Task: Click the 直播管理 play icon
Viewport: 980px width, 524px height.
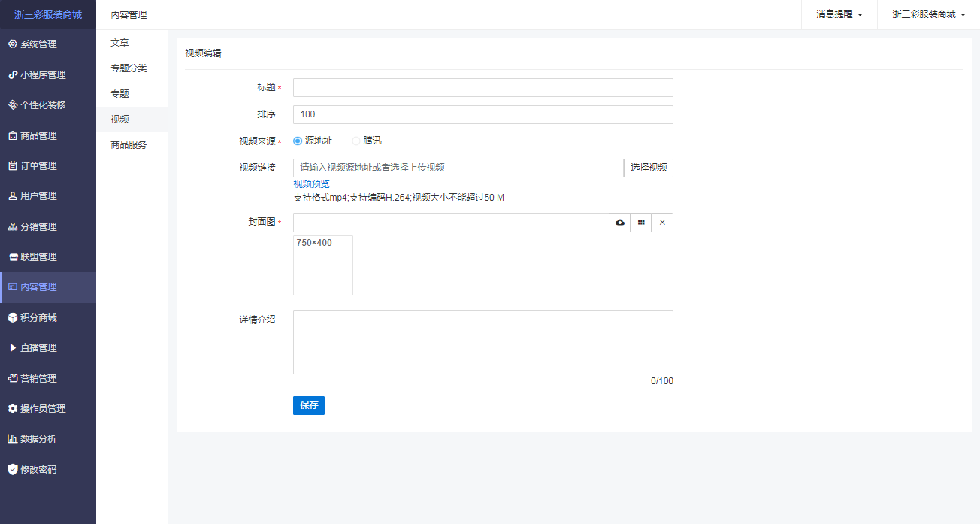Action: pyautogui.click(x=12, y=348)
